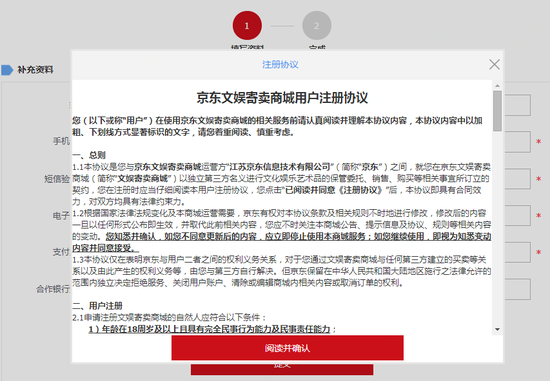The image size is (550, 381).
Task: Click the agreement scrollbar thumb
Action: click(497, 111)
